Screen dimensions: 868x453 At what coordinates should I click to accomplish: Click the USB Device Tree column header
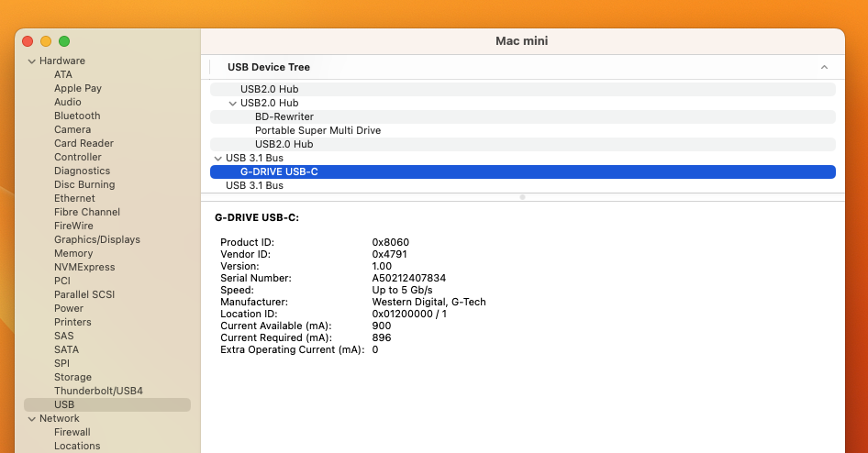[269, 67]
